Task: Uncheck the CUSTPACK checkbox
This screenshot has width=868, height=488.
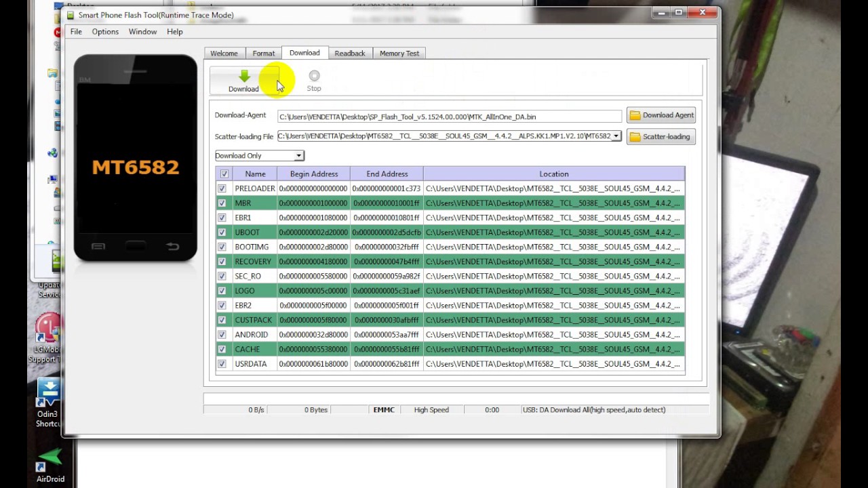Action: coord(222,320)
